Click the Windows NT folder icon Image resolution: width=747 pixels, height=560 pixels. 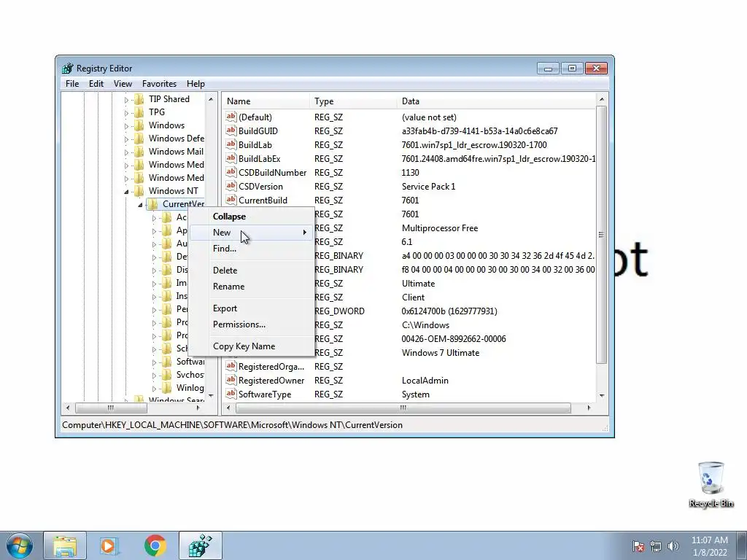(x=139, y=191)
